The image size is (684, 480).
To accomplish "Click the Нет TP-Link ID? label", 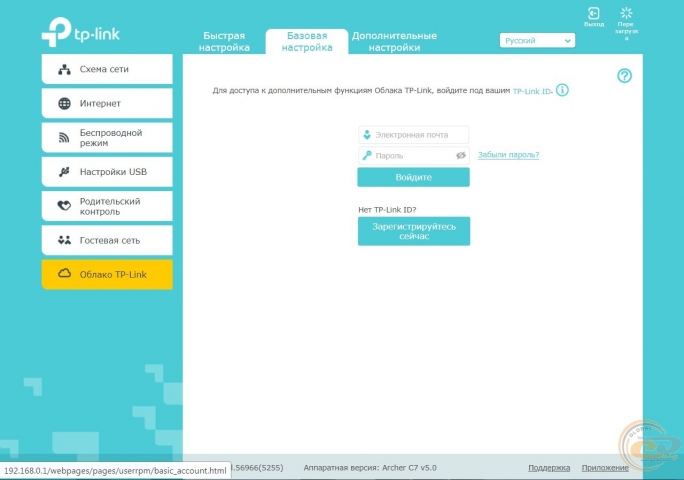I will pyautogui.click(x=387, y=210).
